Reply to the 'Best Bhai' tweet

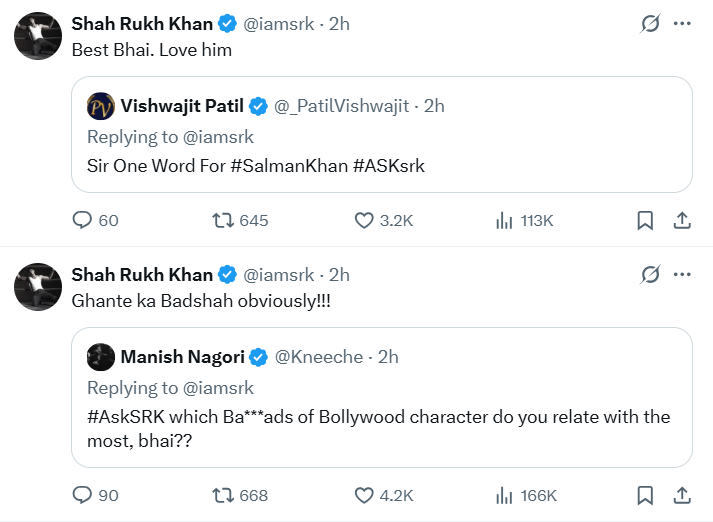pyautogui.click(x=84, y=220)
